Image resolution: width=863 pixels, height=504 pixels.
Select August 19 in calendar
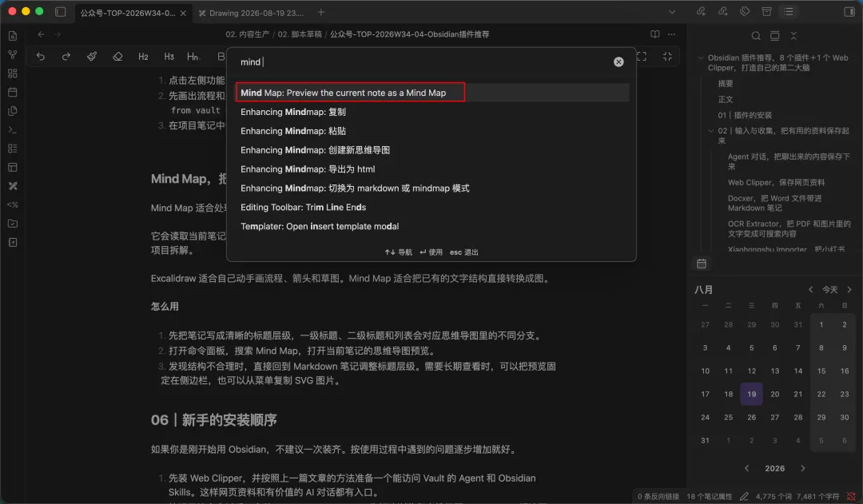click(x=751, y=394)
